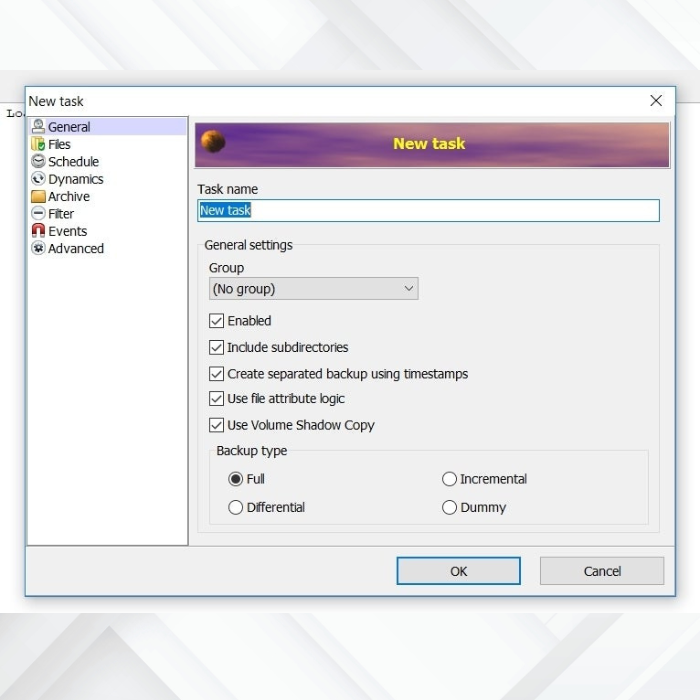This screenshot has height=700, width=700.
Task: Click the Filter minus-circle icon
Action: pos(38,213)
